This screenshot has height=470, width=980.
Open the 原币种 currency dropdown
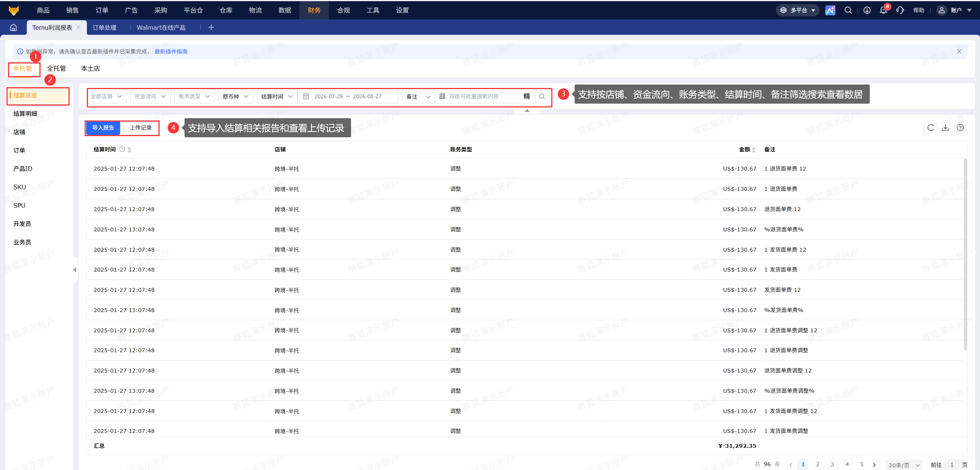tap(236, 96)
